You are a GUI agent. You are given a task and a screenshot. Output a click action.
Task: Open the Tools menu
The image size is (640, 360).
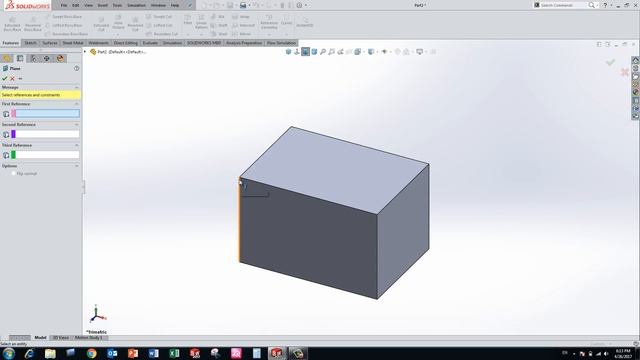coord(117,5)
